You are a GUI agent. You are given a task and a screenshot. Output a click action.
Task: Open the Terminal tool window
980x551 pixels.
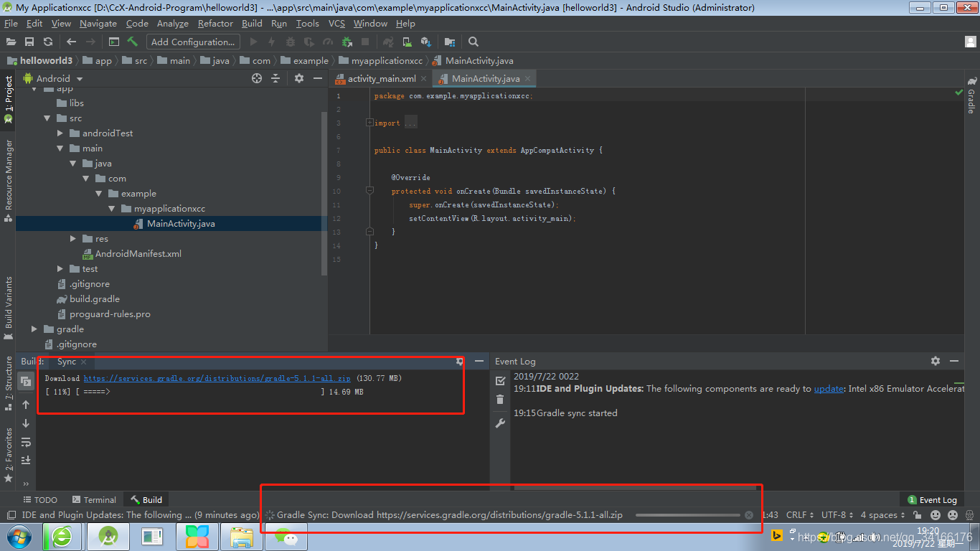click(94, 500)
